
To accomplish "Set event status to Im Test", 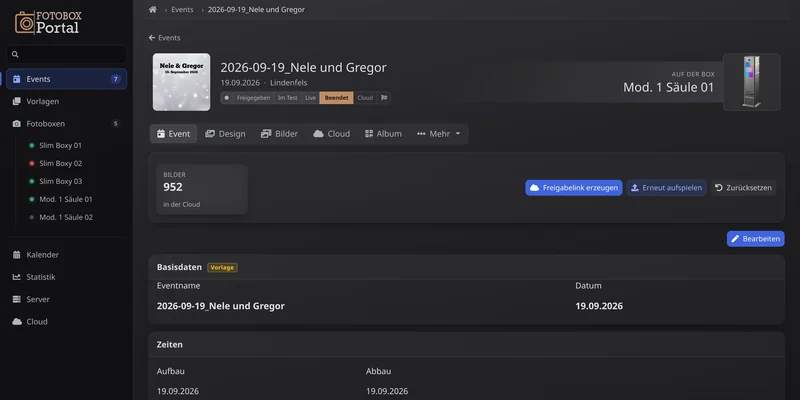I will coord(287,98).
